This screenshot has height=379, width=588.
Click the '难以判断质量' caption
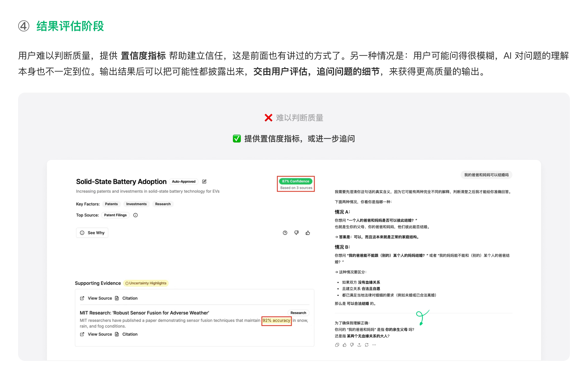pyautogui.click(x=299, y=118)
